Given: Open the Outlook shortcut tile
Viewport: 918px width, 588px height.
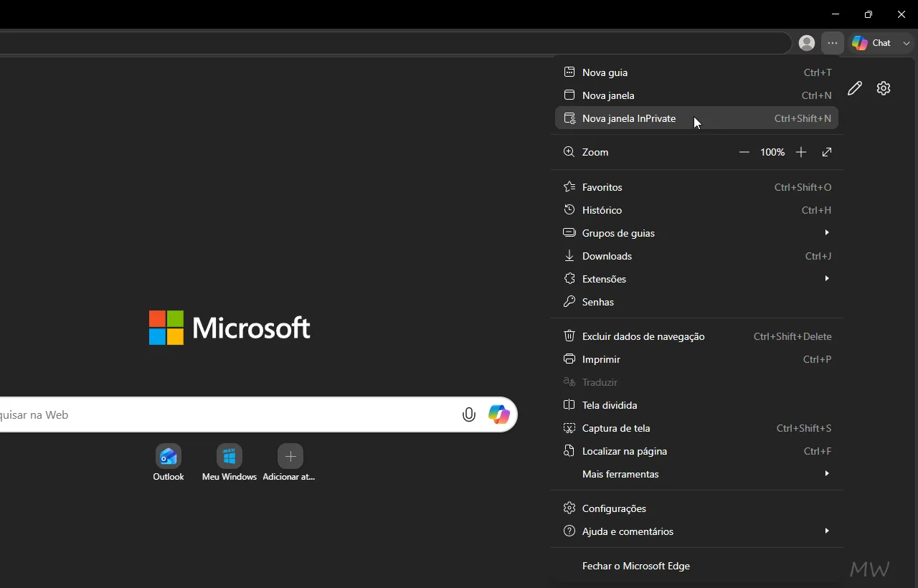Looking at the screenshot, I should tap(169, 463).
